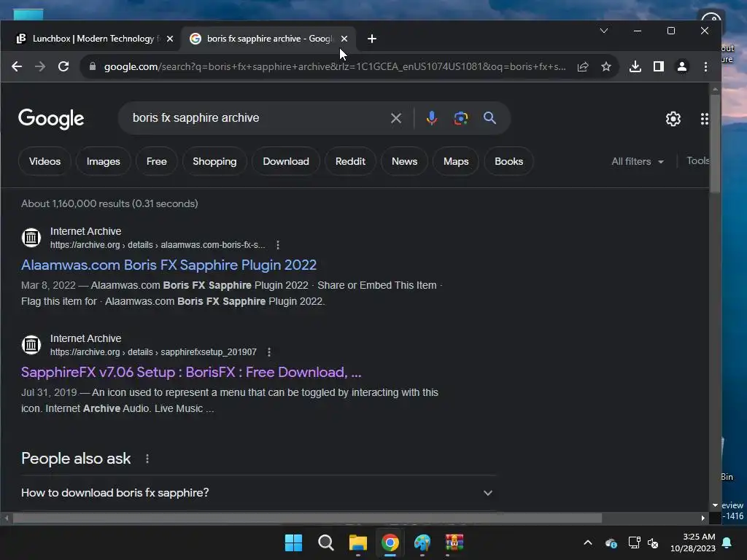Open the Windows Start menu
747x560 pixels.
(293, 542)
